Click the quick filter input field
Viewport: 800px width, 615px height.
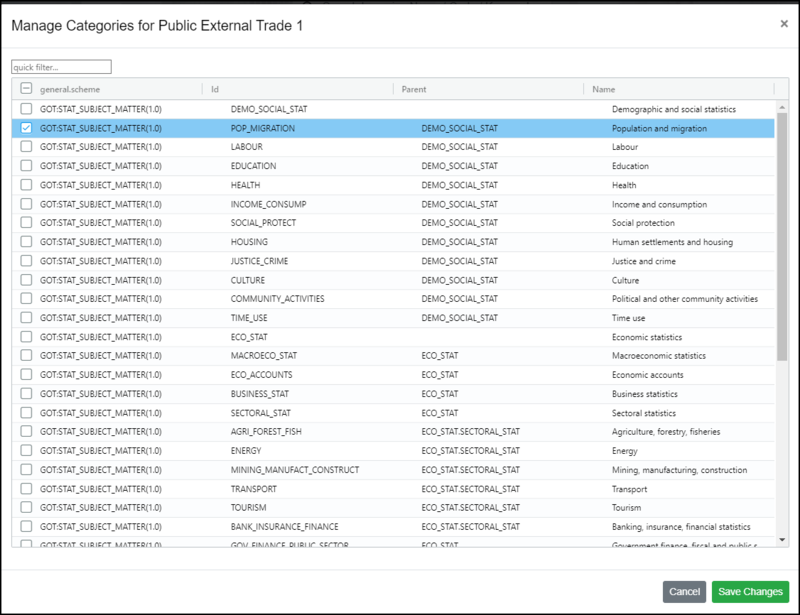click(x=61, y=67)
